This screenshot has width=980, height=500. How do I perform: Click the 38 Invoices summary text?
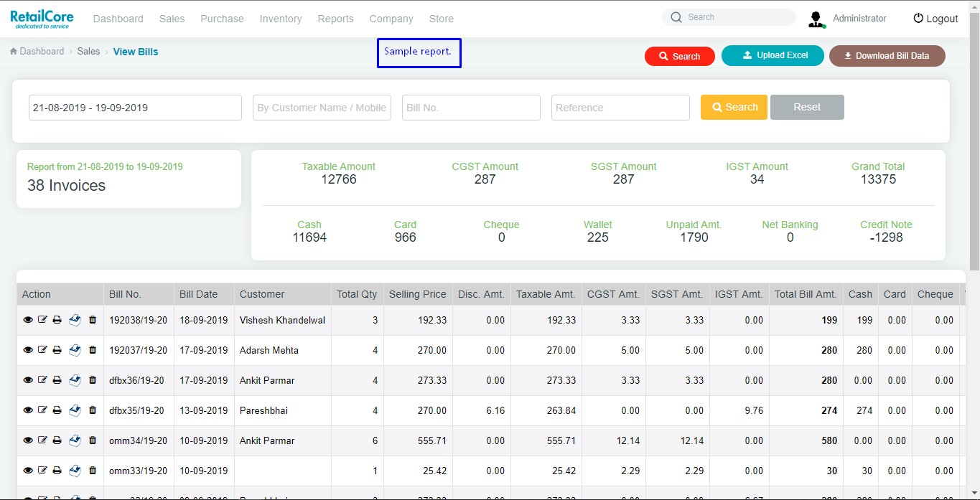tap(66, 185)
